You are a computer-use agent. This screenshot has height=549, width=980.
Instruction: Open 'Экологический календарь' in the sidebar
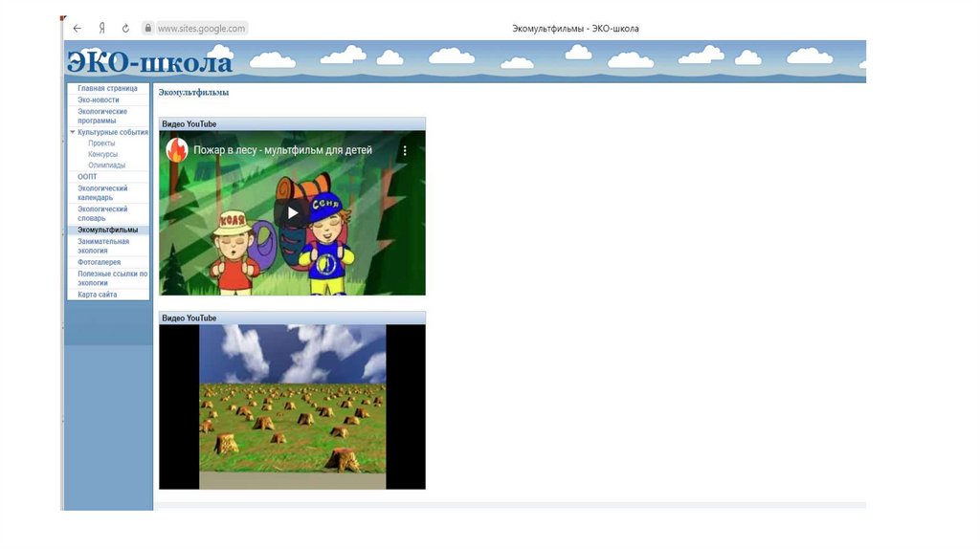click(102, 193)
